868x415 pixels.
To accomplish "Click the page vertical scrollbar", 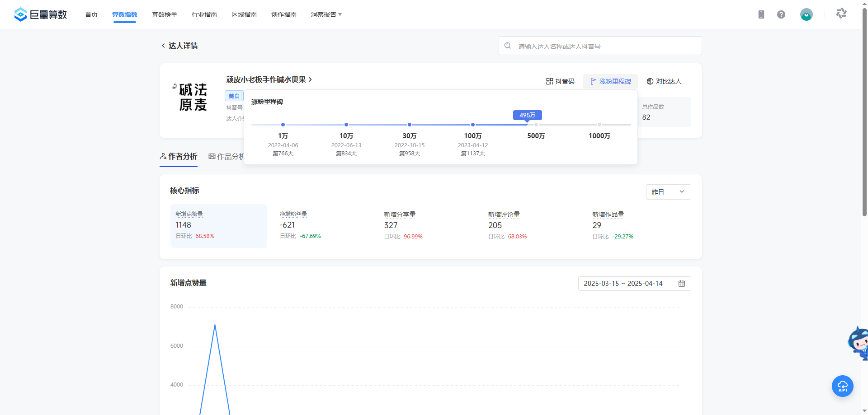I will 865,113.
